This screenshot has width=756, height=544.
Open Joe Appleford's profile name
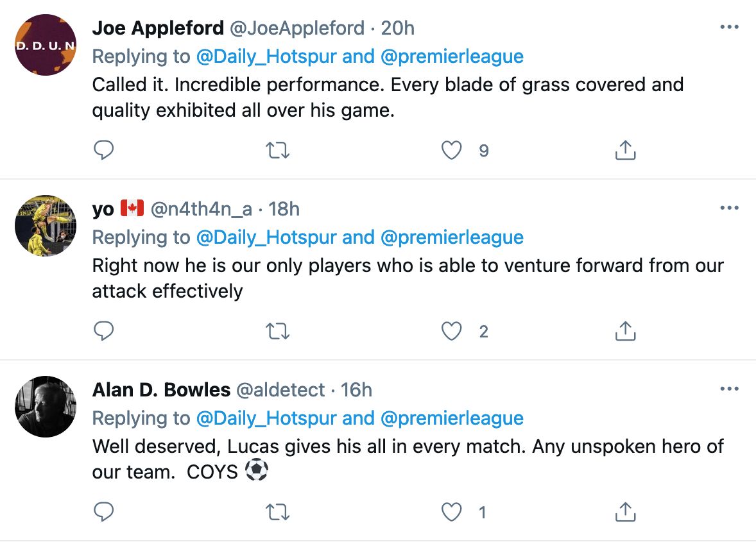pyautogui.click(x=158, y=28)
